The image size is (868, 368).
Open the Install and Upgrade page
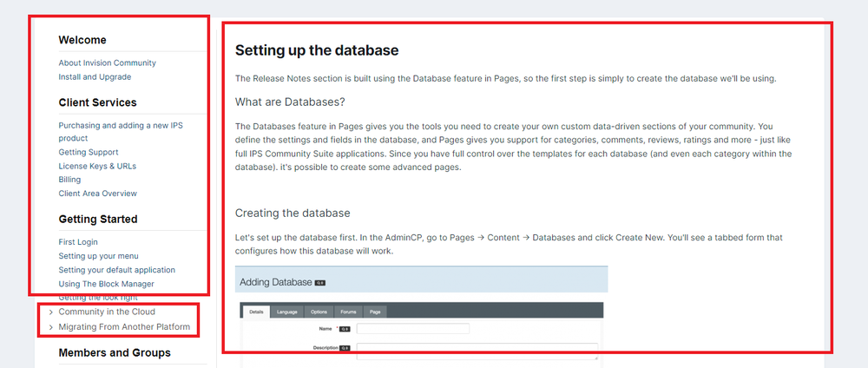[x=95, y=77]
